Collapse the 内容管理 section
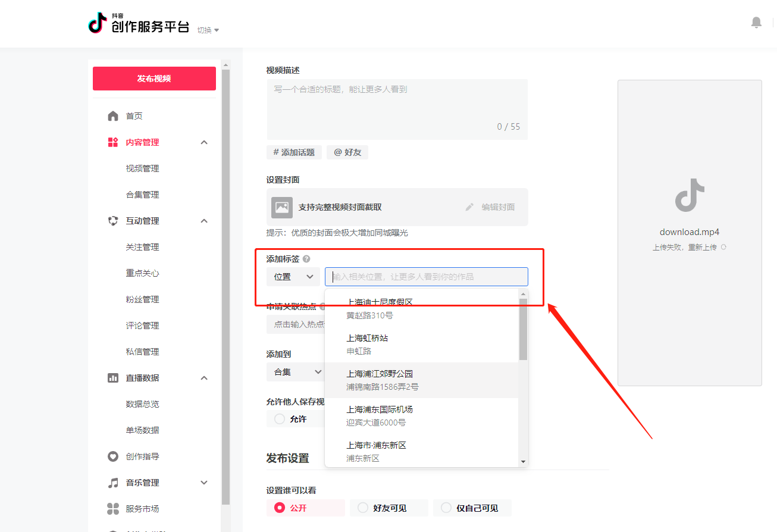Viewport: 777px width, 532px height. tap(204, 142)
